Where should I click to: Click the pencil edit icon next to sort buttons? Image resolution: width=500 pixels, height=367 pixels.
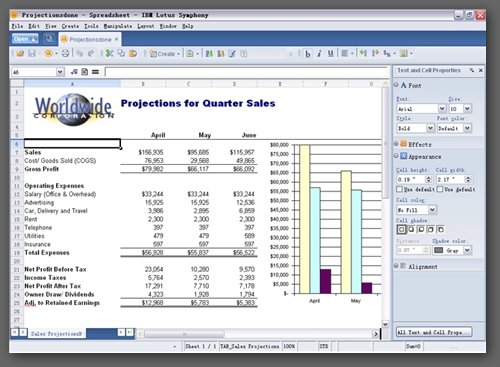click(x=232, y=53)
